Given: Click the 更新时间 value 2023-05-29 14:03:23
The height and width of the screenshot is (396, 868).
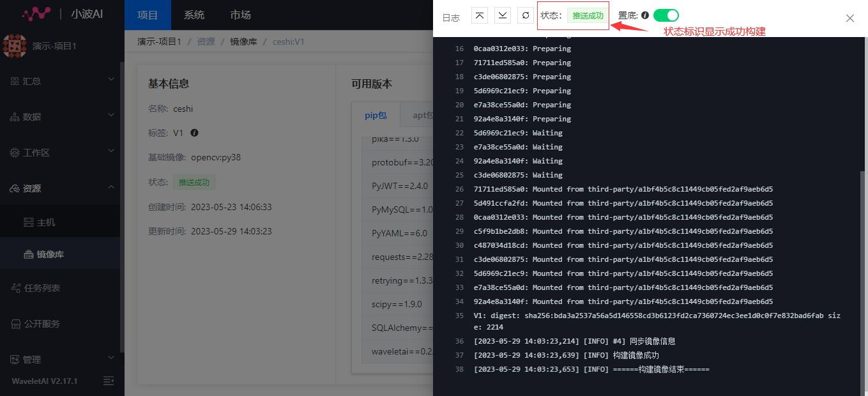Looking at the screenshot, I should tap(231, 231).
